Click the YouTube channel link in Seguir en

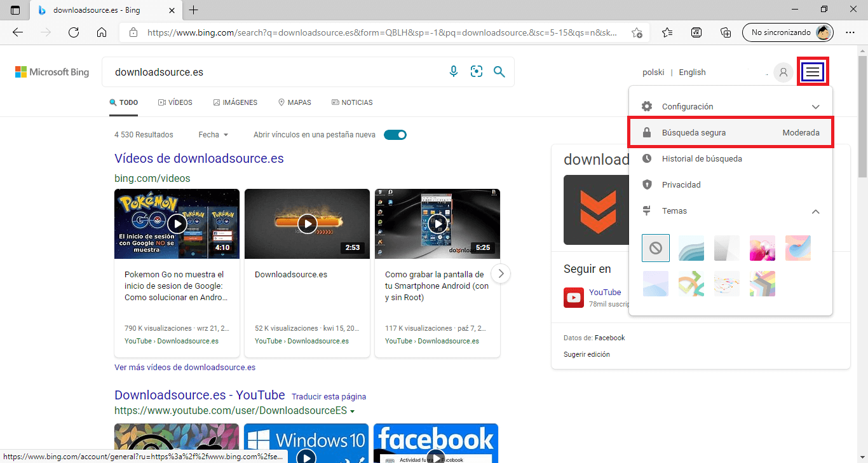[x=605, y=293]
